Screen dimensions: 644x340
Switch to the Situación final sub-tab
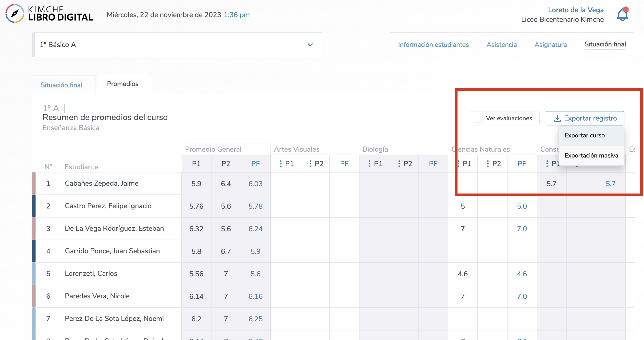click(x=62, y=85)
